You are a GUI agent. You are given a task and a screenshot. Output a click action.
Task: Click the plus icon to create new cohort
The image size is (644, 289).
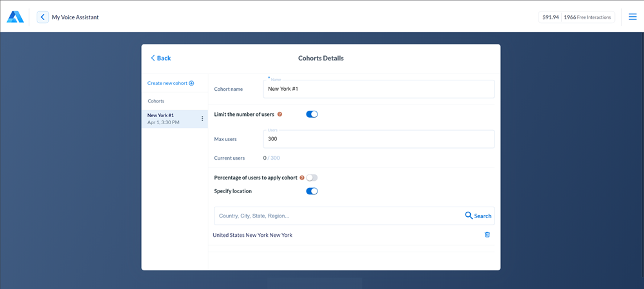[191, 83]
